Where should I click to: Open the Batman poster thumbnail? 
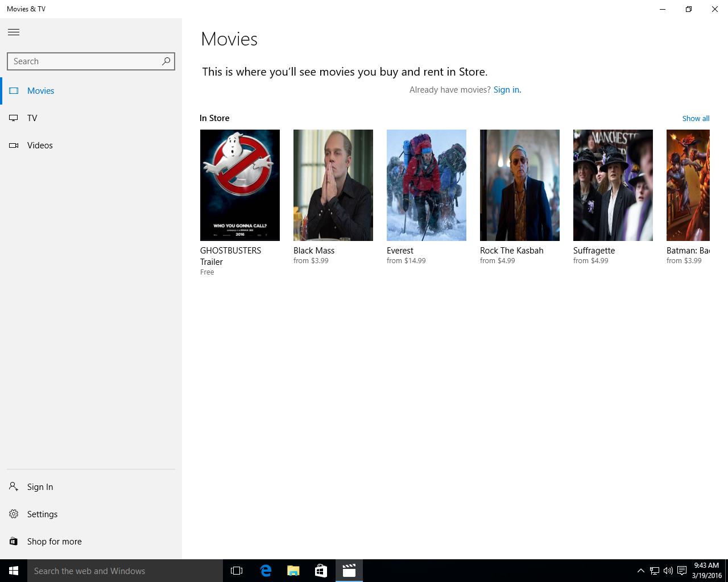coord(688,185)
